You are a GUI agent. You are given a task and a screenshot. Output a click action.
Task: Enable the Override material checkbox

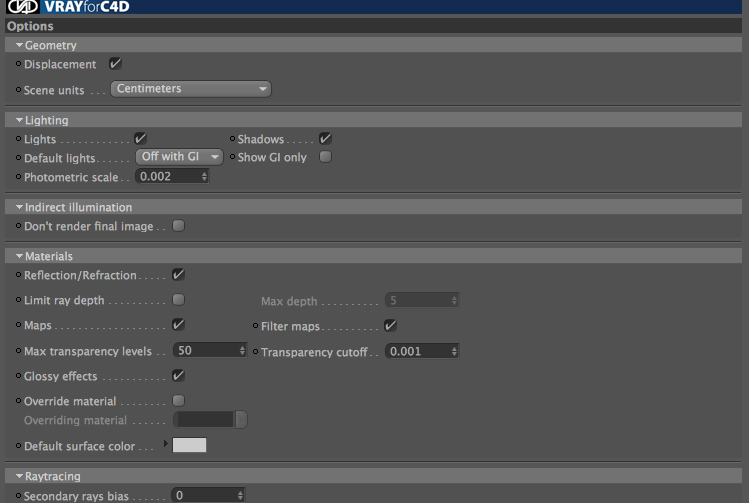[x=178, y=400]
